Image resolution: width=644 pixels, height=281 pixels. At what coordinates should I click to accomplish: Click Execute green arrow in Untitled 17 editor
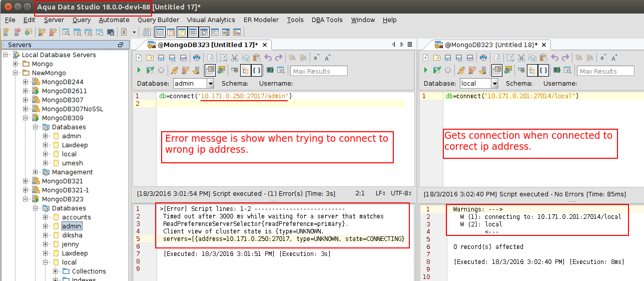tap(139, 70)
